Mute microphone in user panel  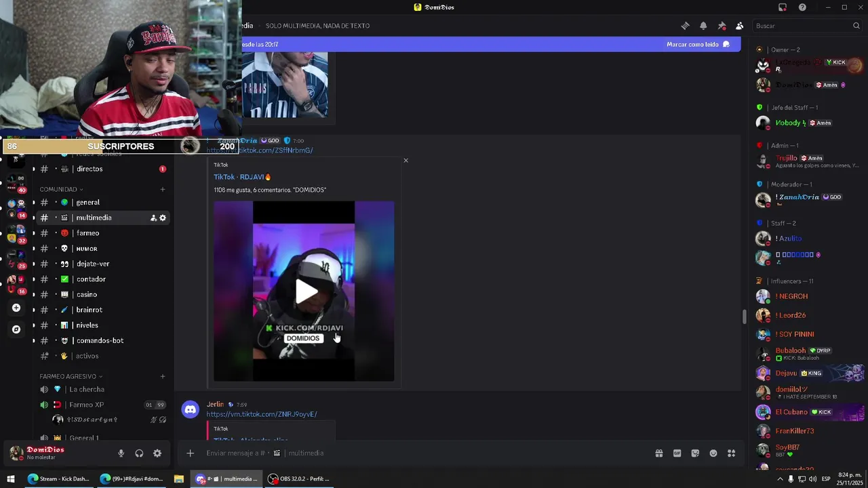pos(121,453)
